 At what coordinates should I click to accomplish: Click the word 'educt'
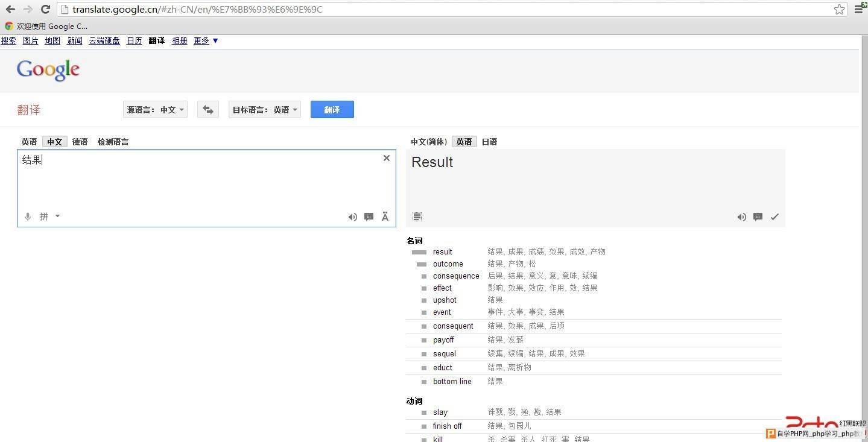[x=443, y=368]
